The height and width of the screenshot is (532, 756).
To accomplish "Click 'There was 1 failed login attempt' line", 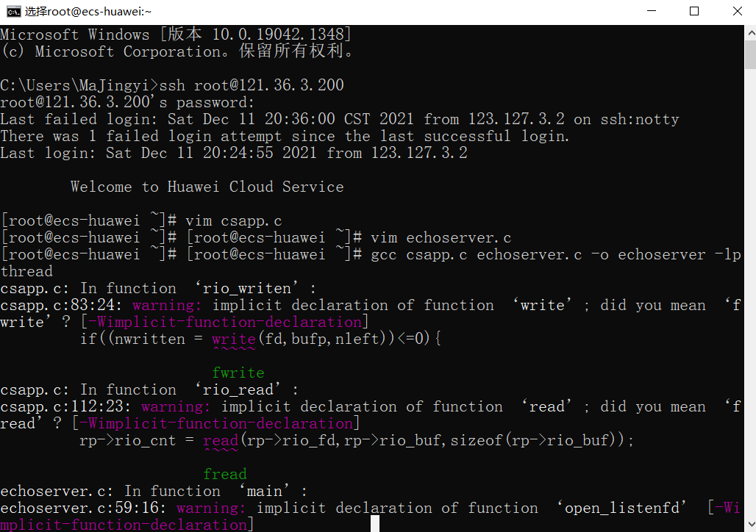I will (285, 136).
